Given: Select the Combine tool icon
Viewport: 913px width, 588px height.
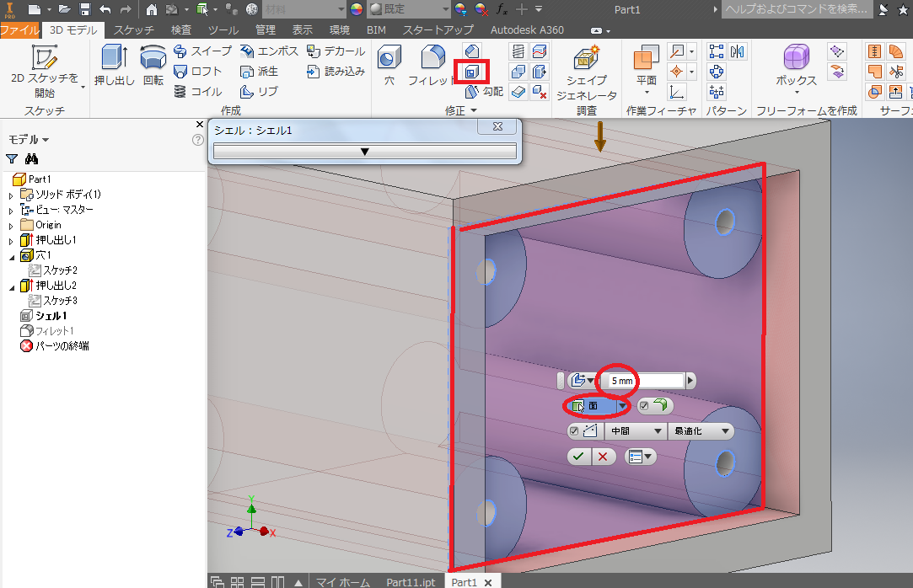Looking at the screenshot, I should (518, 72).
